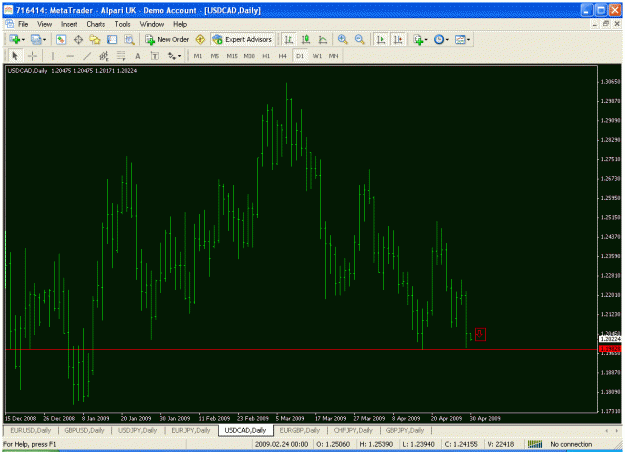Switch to candlestick chart mode
The width and height of the screenshot is (625, 452).
306,39
